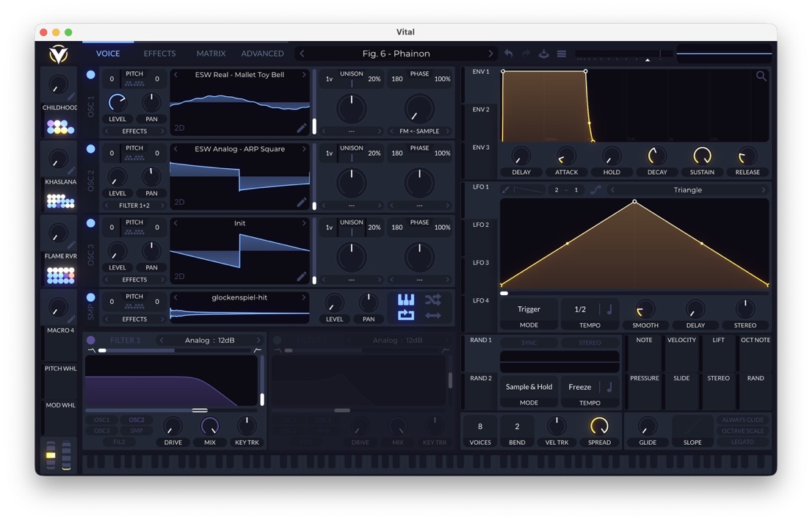Image resolution: width=812 pixels, height=522 pixels.
Task: Go to next preset after Fig. 6 - Phainon
Action: coord(490,54)
